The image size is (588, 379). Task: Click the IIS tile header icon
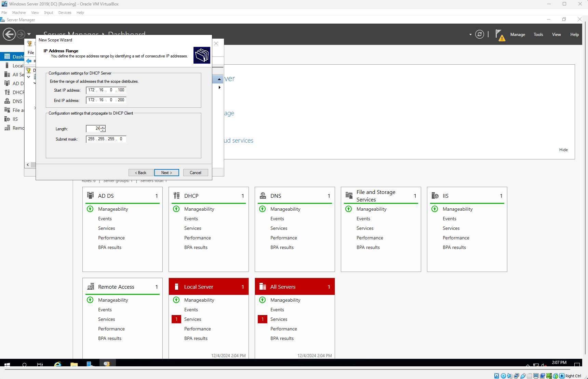435,195
